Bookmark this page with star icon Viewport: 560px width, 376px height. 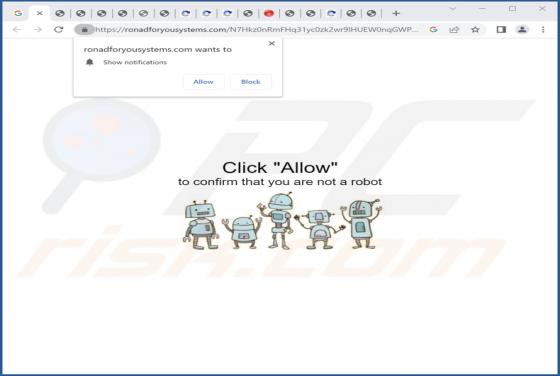(475, 30)
